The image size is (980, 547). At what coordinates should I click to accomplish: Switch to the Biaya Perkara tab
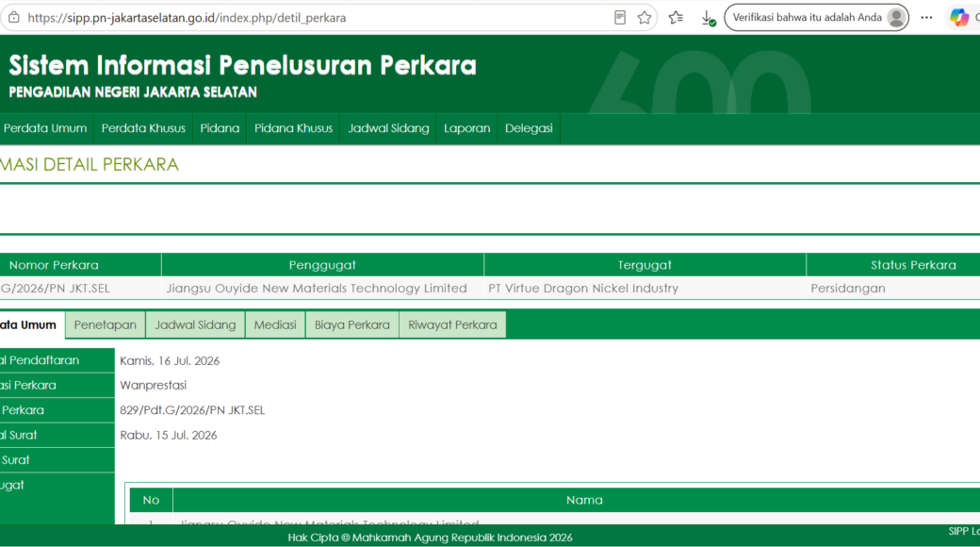[351, 324]
